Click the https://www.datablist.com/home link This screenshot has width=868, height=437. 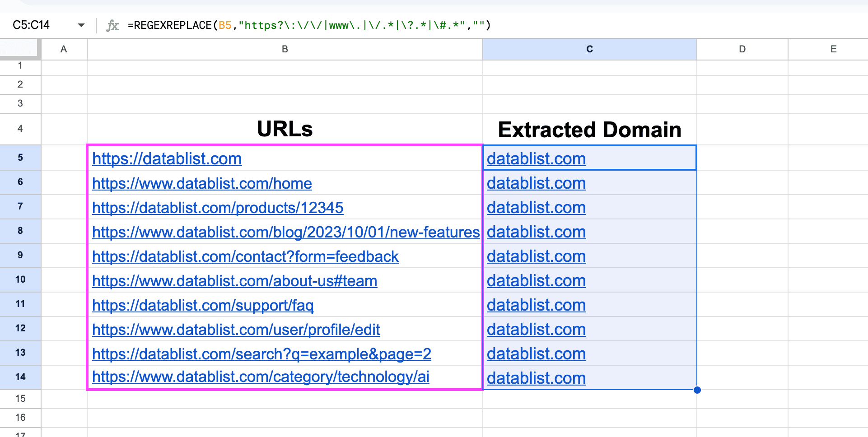pos(202,183)
